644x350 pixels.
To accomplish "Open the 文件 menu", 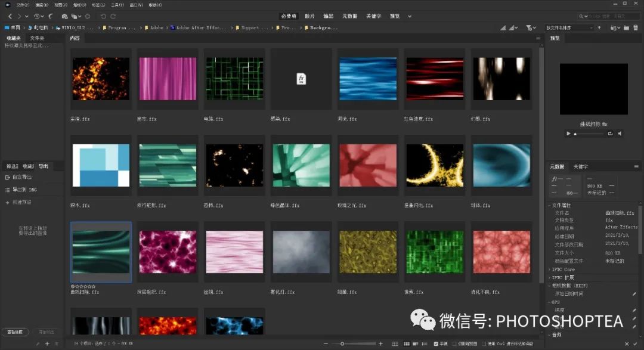I will 23,5.
